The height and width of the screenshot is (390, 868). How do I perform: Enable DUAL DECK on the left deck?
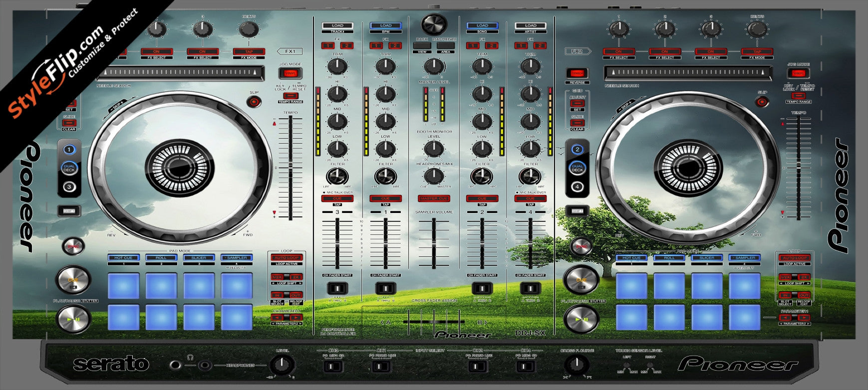tap(69, 168)
